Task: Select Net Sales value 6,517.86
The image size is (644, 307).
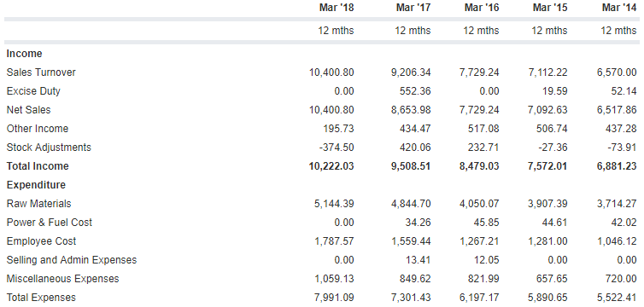Action: click(617, 110)
